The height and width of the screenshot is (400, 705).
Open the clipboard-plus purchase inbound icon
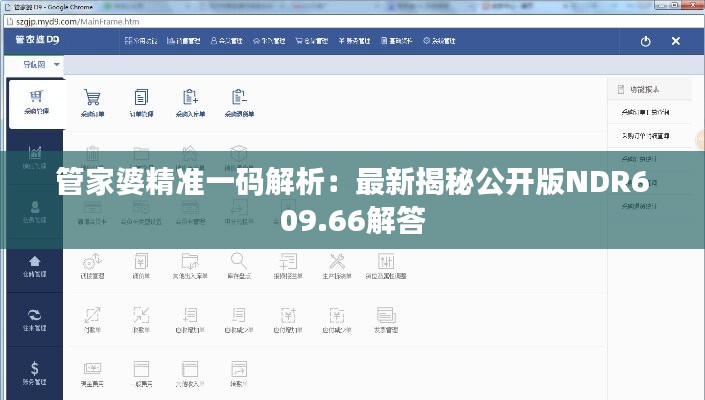tap(190, 97)
